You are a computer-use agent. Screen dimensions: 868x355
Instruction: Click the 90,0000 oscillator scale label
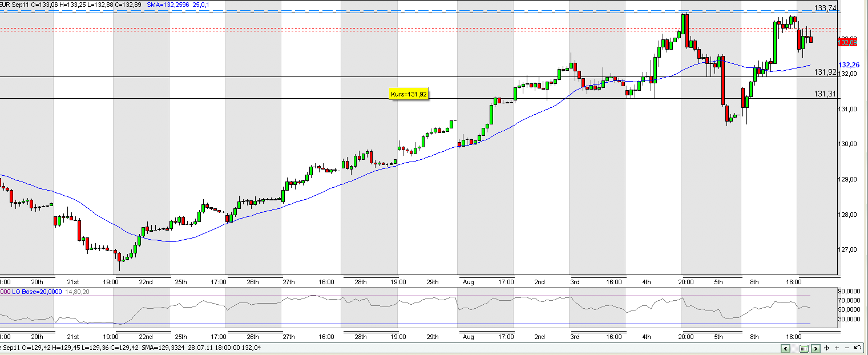pyautogui.click(x=848, y=292)
